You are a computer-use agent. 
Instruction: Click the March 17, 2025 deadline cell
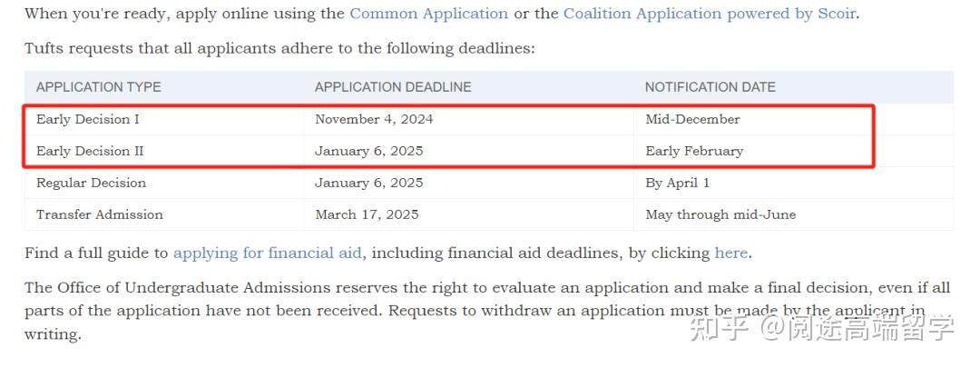[367, 214]
